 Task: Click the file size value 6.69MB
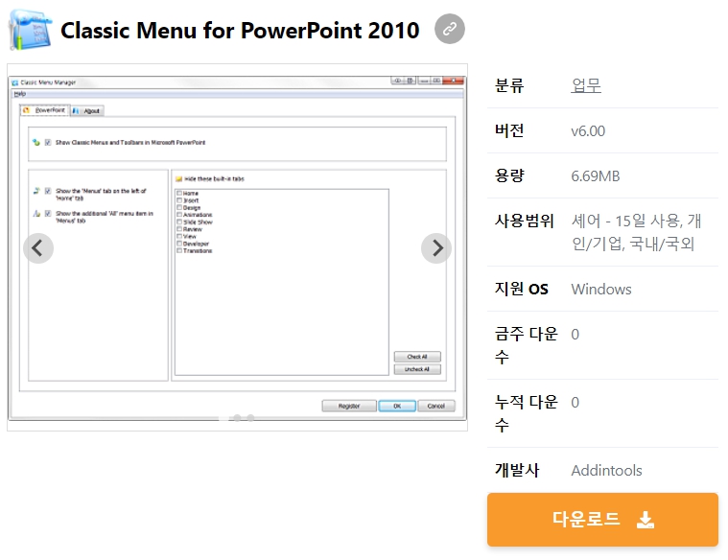pos(596,176)
